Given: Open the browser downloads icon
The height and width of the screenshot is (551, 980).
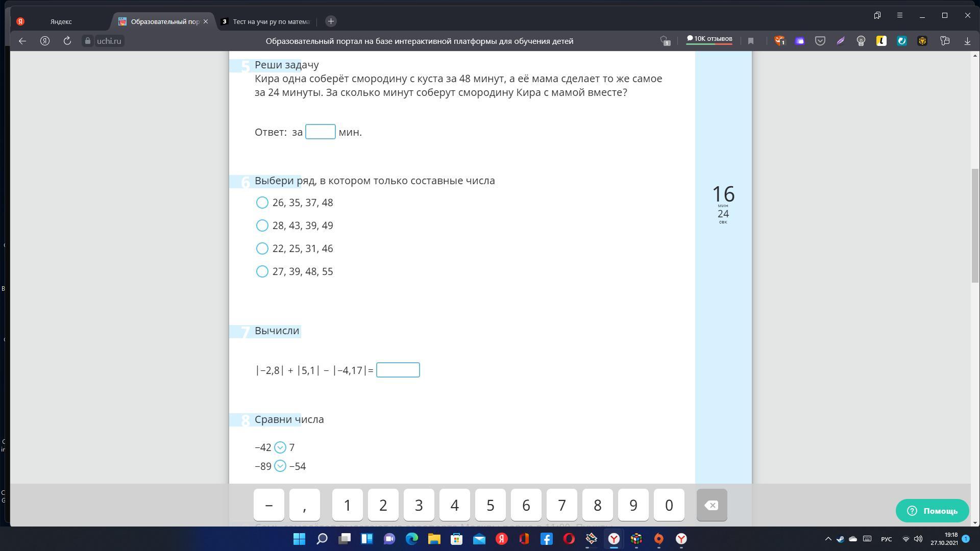Looking at the screenshot, I should tap(967, 41).
